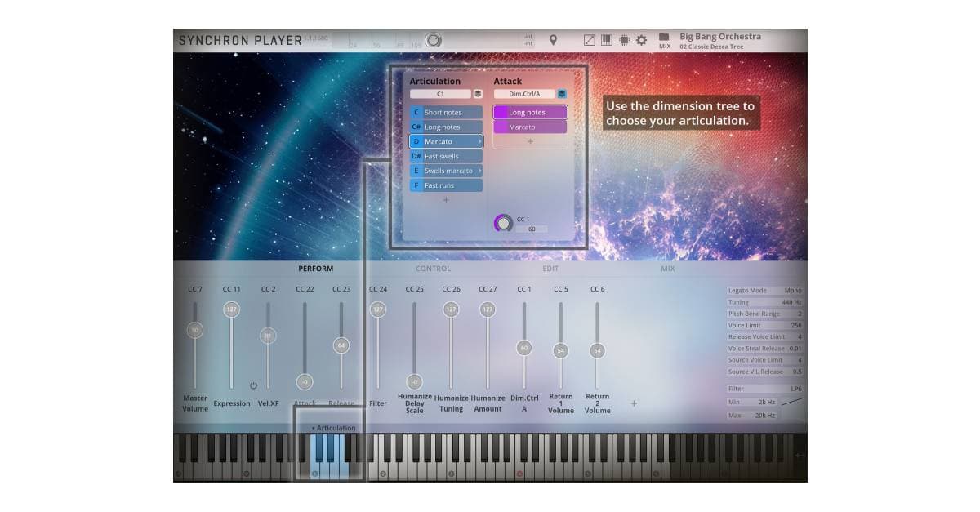
Task: Click the CC 1 value field showing 60
Action: coord(532,230)
